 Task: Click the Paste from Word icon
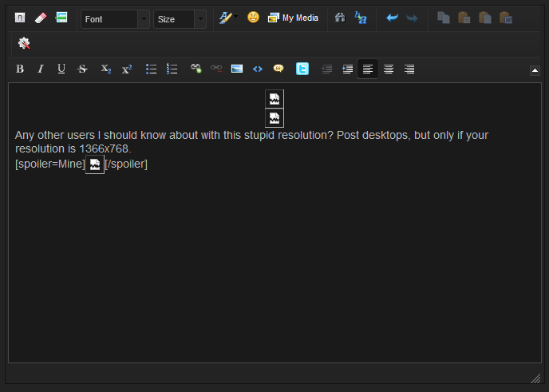pos(506,18)
